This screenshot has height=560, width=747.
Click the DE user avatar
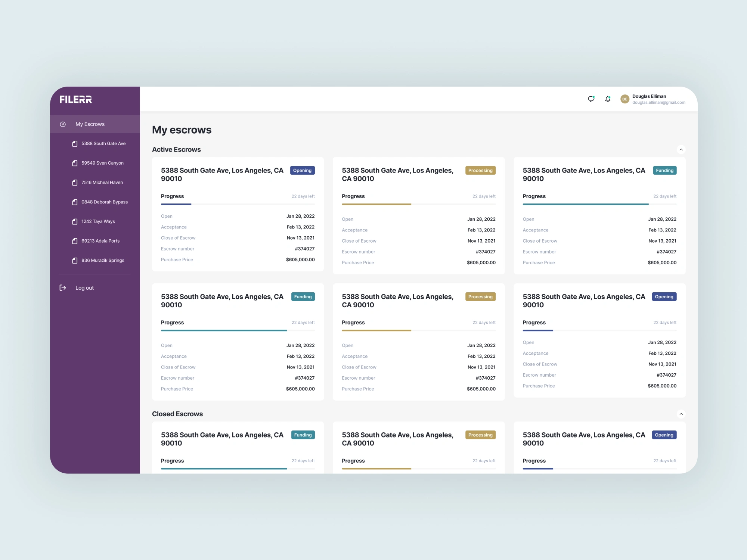[624, 99]
